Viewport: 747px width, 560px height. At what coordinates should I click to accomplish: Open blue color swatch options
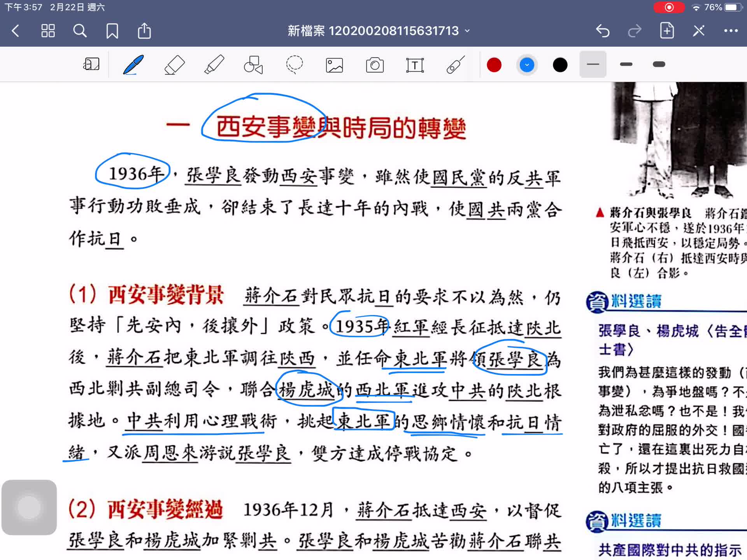(x=527, y=65)
